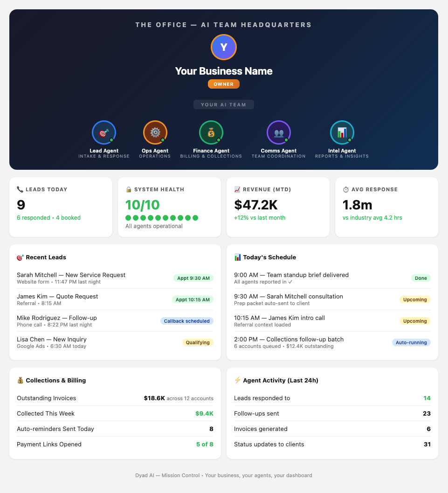
Task: Click the lightning icon in Agent Activity header
Action: click(237, 380)
